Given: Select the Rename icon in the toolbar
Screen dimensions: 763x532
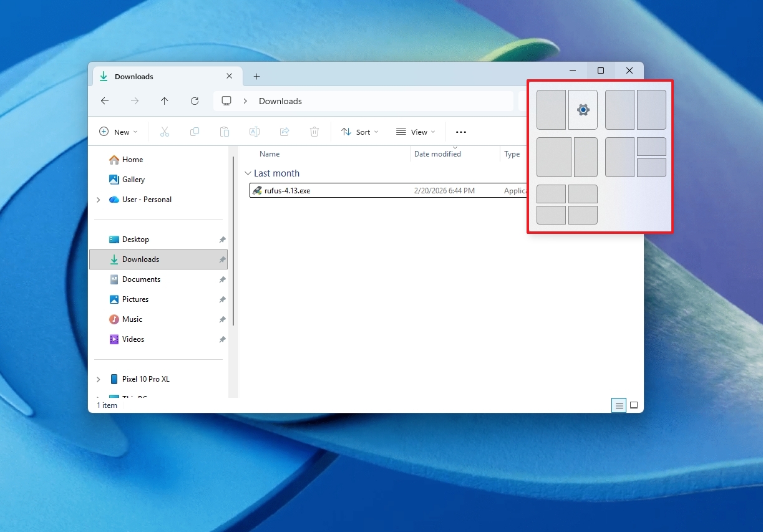Looking at the screenshot, I should [254, 132].
